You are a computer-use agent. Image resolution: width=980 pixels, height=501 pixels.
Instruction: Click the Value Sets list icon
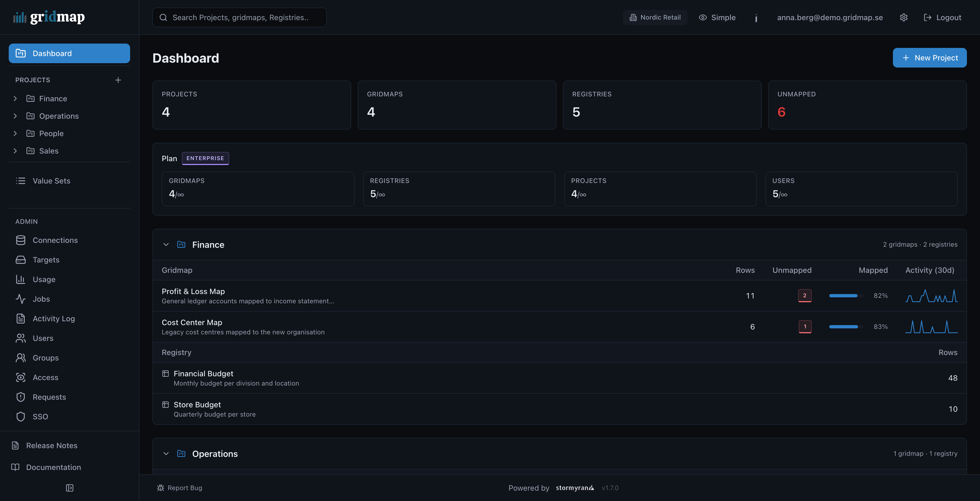(x=20, y=181)
